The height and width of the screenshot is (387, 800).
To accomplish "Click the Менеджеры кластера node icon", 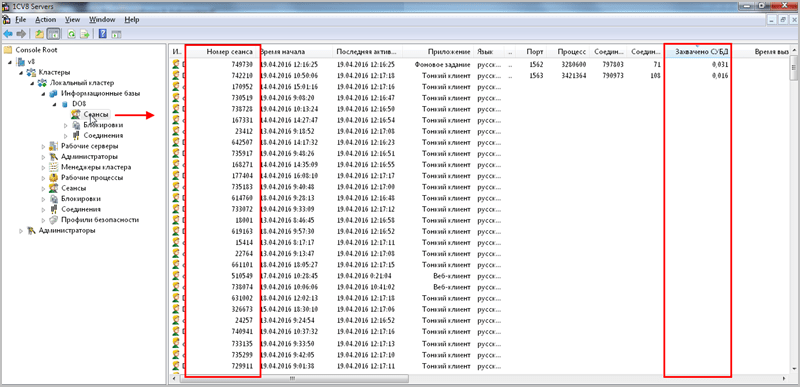I will 54,167.
